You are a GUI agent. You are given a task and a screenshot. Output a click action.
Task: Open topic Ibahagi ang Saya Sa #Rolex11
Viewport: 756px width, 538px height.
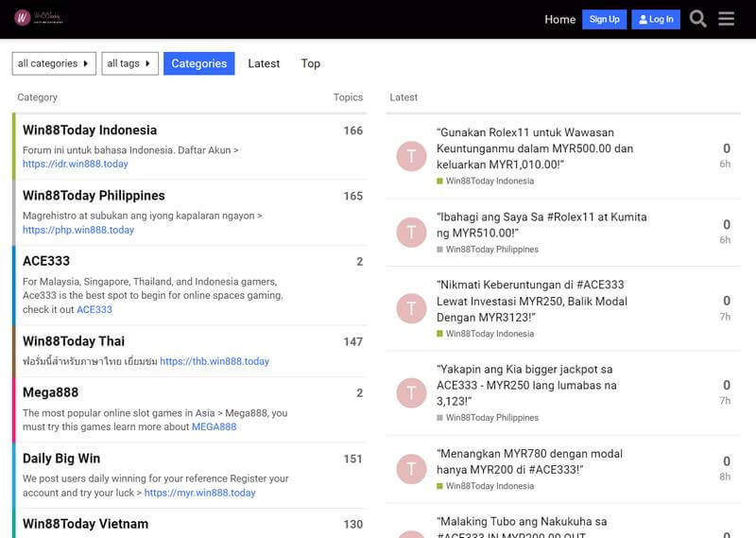pyautogui.click(x=541, y=225)
